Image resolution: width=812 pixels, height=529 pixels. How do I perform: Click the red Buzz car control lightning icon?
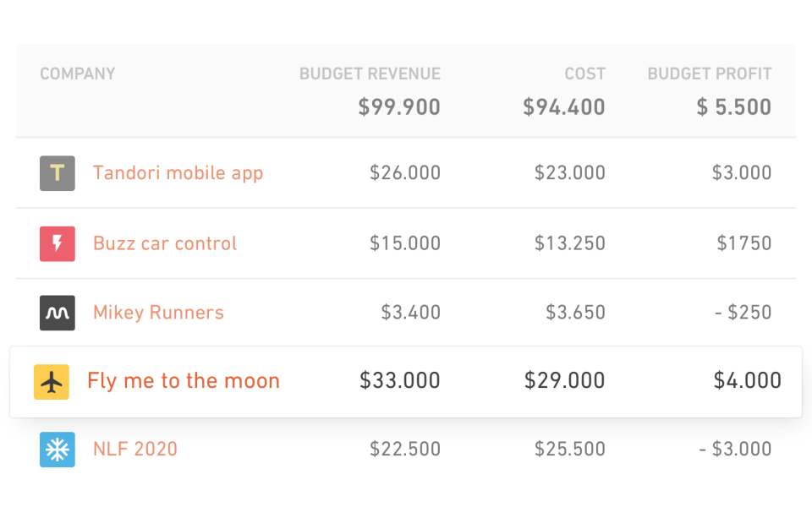pos(58,243)
